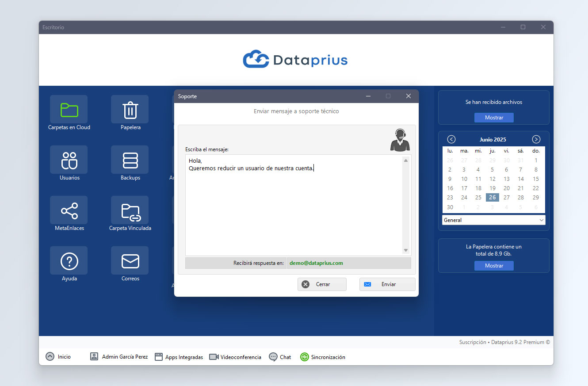The image size is (588, 386).
Task: Open Apps Integradas menu
Action: point(179,357)
